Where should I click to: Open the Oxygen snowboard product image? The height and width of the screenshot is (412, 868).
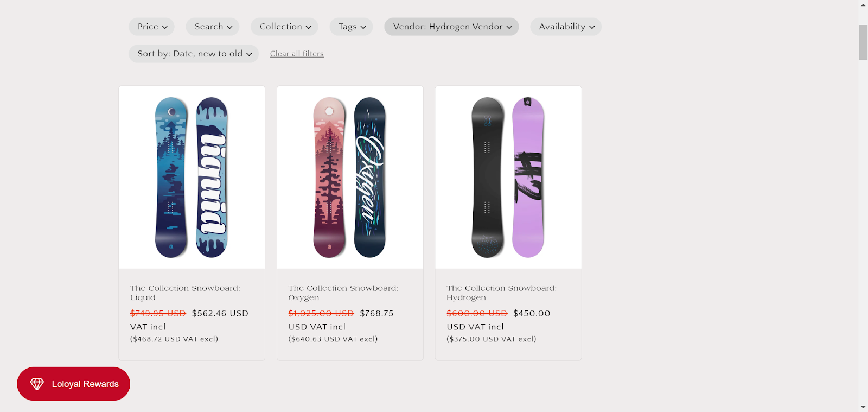[350, 178]
